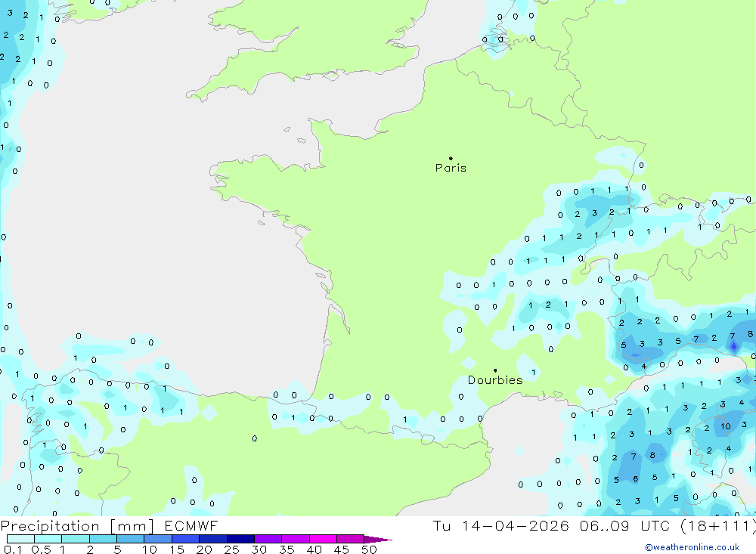
Task: Click the ECMWF model name label
Action: [x=191, y=525]
